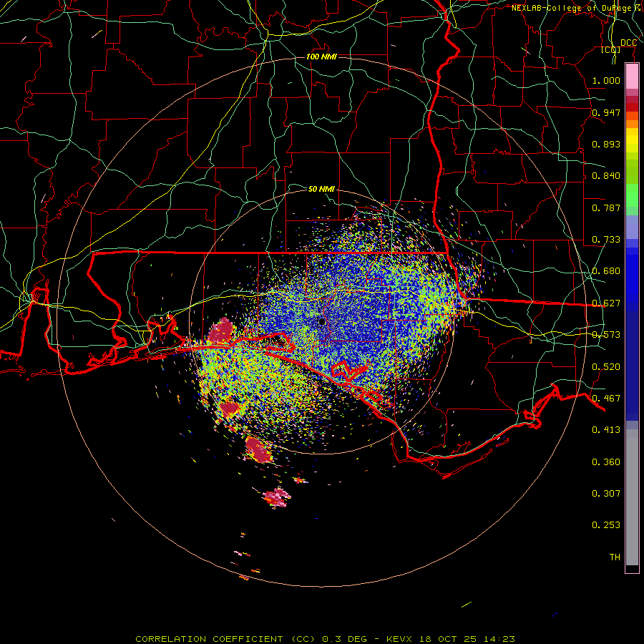This screenshot has width=644, height=644.
Task: Click the "NEXLAB-College of DuPage" credit text
Action: [x=571, y=8]
